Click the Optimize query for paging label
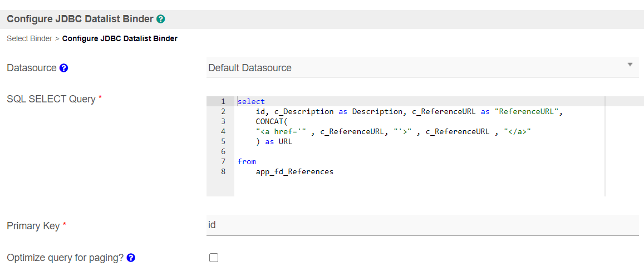Viewport: 644px width, 271px height. click(x=65, y=258)
